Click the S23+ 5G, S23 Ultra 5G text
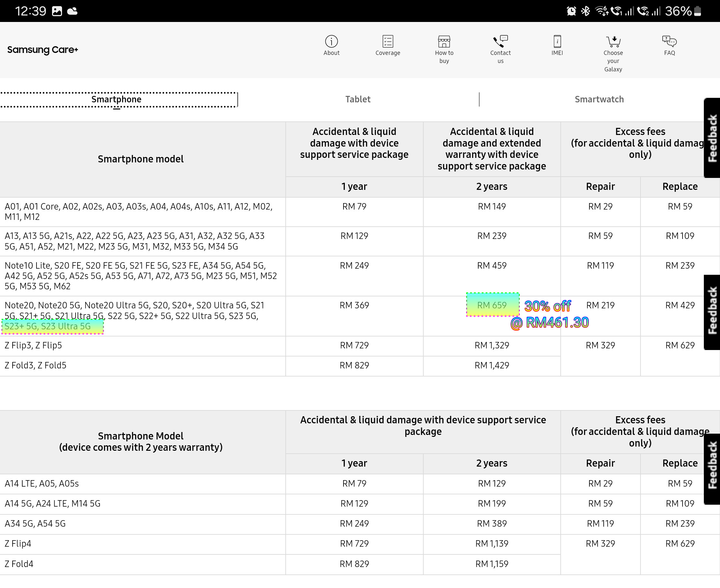 [x=48, y=326]
